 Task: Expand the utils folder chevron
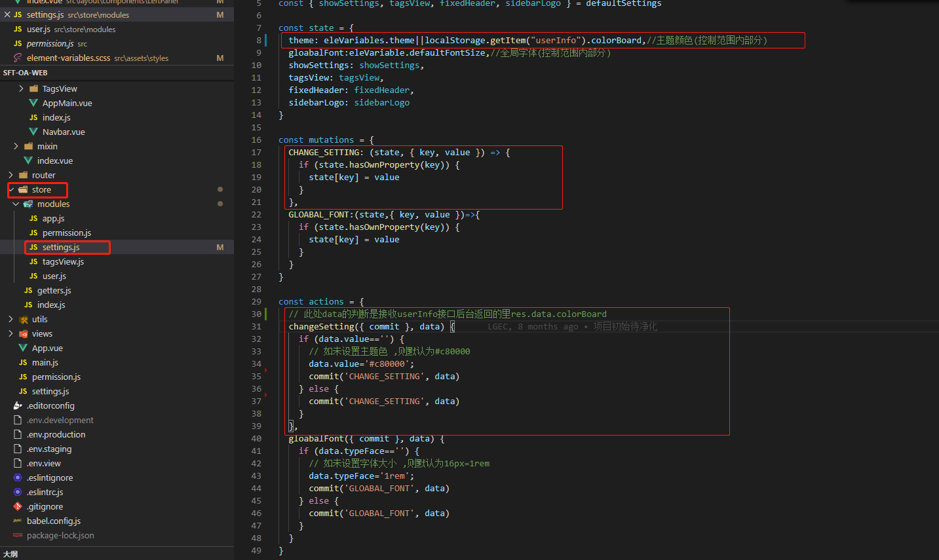pos(10,319)
